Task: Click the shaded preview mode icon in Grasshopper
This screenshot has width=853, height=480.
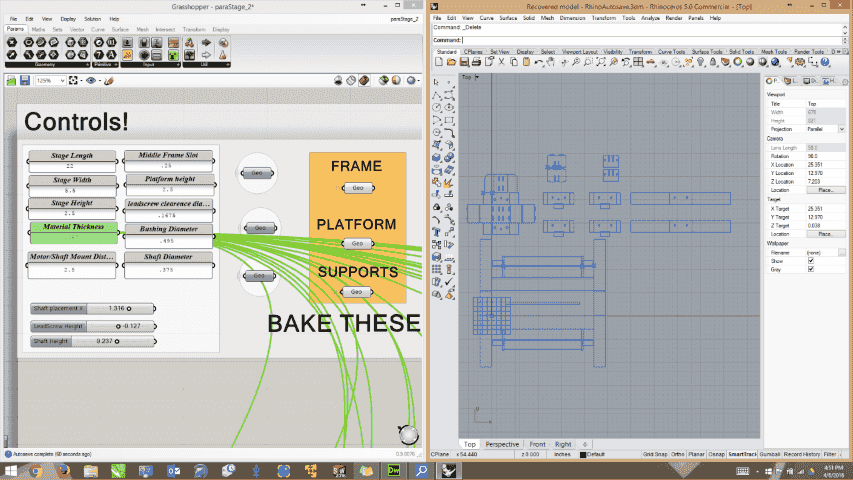Action: (364, 81)
